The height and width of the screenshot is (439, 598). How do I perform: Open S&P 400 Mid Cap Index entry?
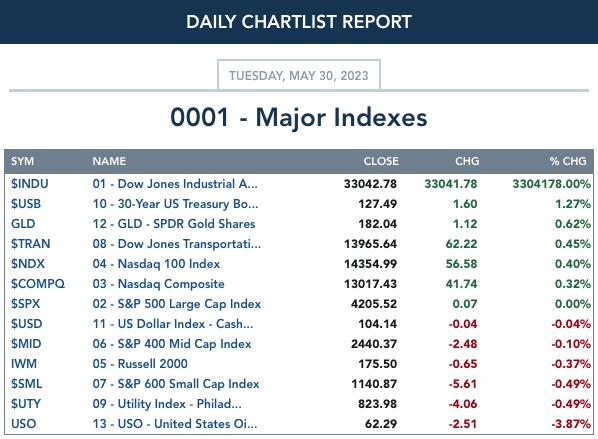click(172, 344)
